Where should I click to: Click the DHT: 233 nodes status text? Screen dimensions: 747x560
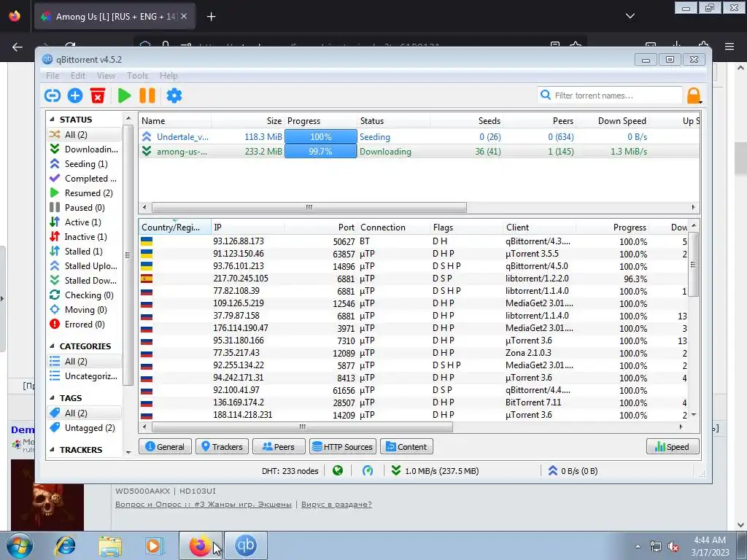[x=290, y=471]
